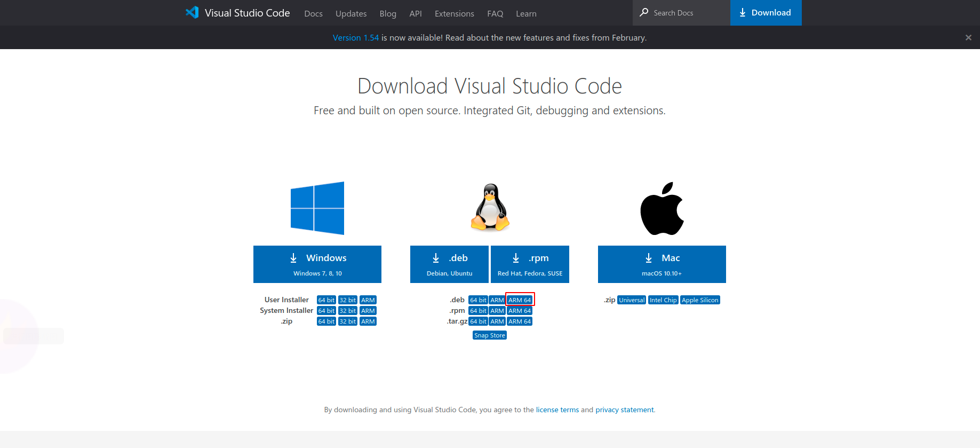Download Windows .zip 64 bit
The image size is (980, 448).
point(326,321)
